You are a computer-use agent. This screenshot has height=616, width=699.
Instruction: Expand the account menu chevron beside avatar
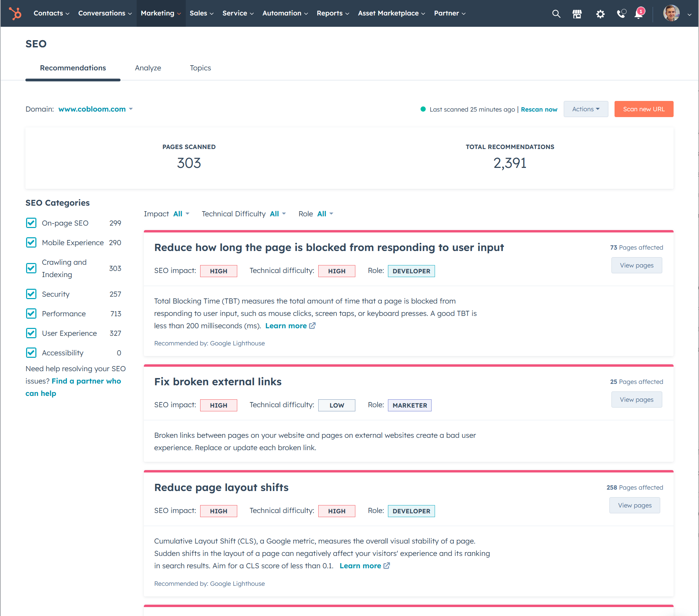(x=689, y=14)
